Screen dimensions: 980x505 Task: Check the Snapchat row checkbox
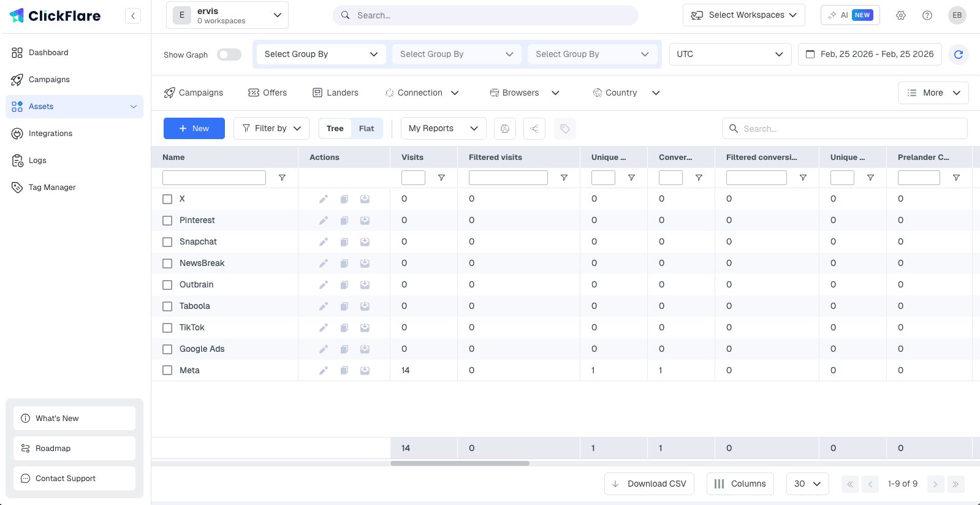tap(167, 242)
